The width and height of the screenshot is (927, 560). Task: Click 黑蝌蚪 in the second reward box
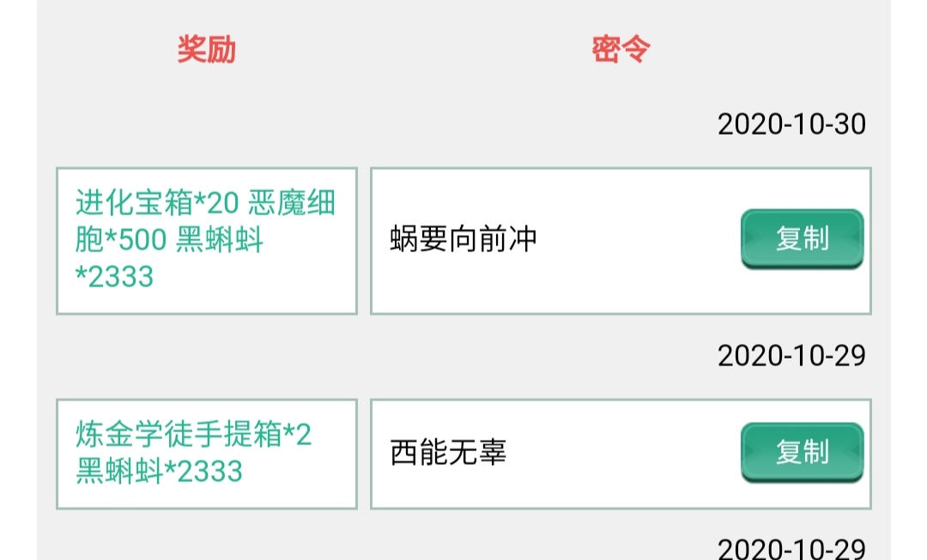pyautogui.click(x=118, y=472)
